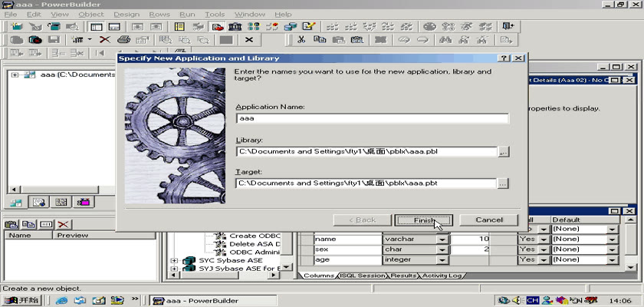Click the Finish button
The width and height of the screenshot is (644, 307).
tap(423, 220)
